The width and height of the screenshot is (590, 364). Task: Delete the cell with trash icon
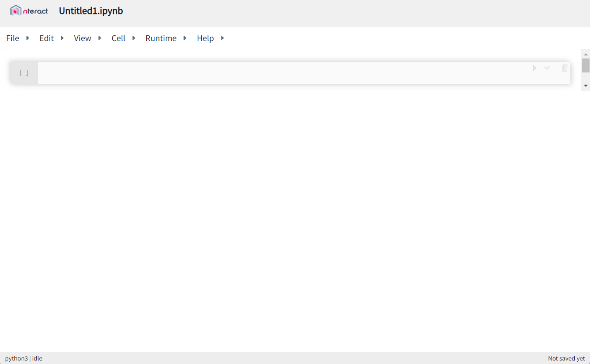[565, 68]
